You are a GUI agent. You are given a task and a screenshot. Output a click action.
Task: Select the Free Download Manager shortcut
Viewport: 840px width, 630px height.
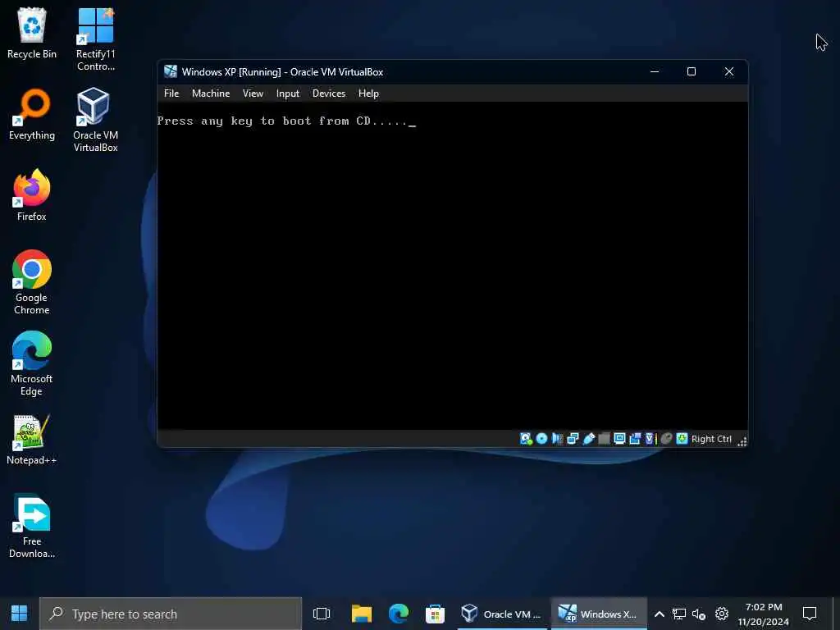[32, 526]
